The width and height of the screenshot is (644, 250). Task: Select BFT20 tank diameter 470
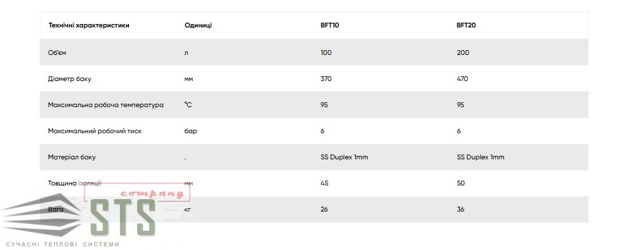[462, 79]
